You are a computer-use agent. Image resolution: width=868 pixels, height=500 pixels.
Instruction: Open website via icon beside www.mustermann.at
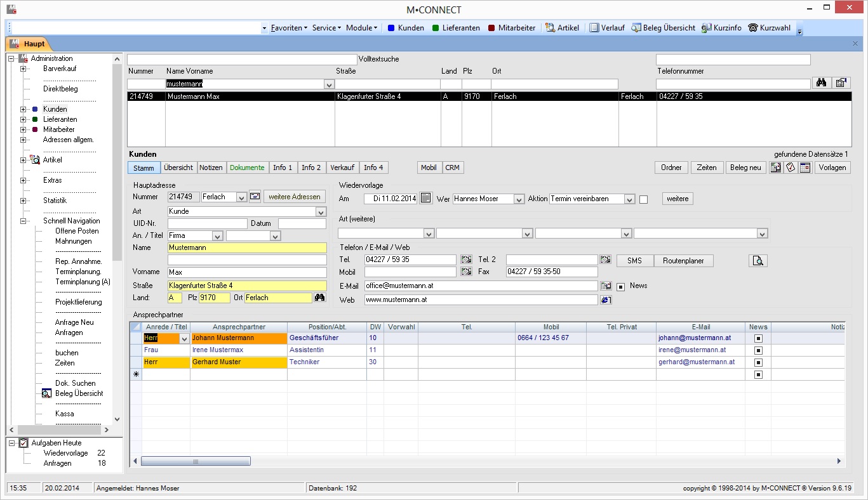[x=605, y=299]
